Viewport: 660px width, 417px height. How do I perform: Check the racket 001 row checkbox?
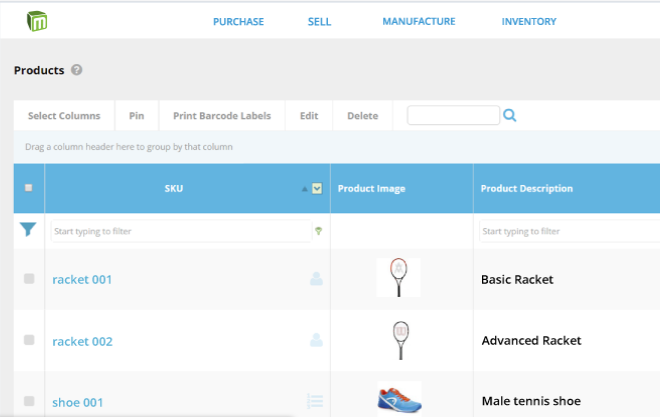tap(29, 279)
